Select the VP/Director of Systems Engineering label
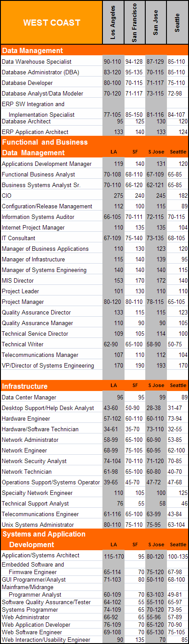The width and height of the screenshot is (189, 644). (x=48, y=365)
